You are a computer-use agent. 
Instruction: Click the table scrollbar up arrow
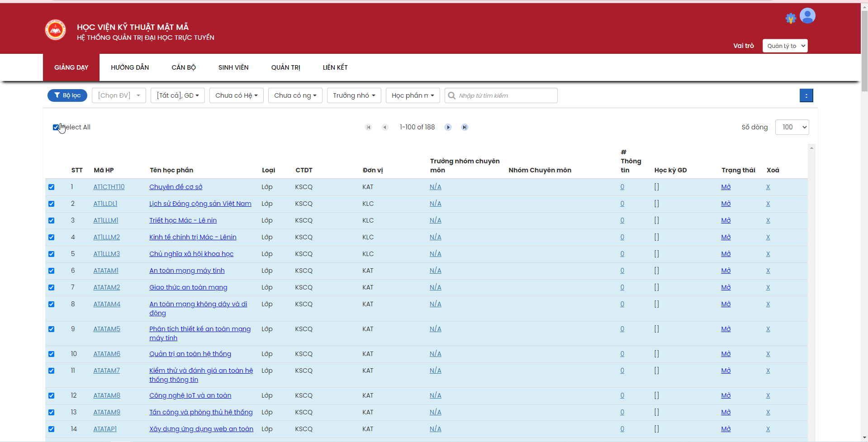coord(812,148)
